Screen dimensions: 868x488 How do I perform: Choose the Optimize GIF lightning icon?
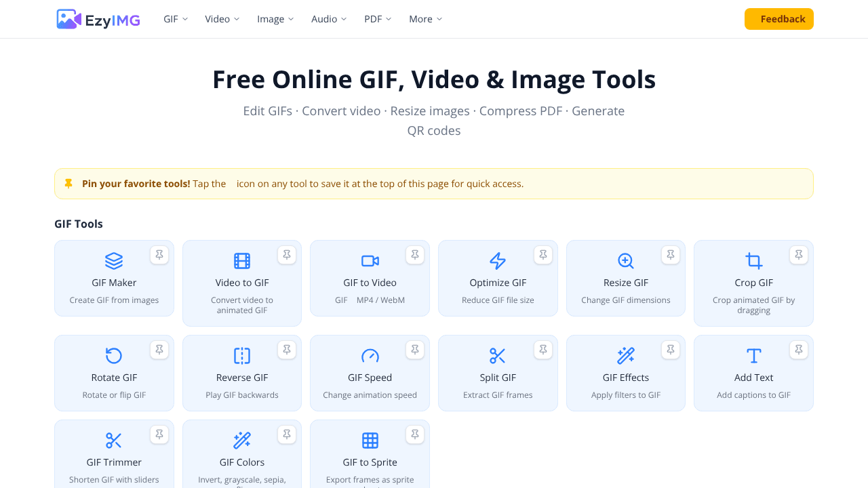click(498, 261)
